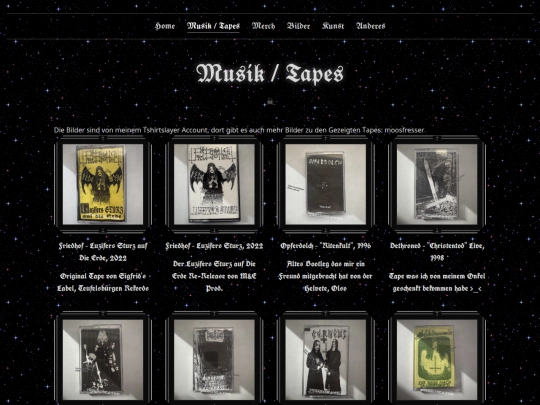Click caption 'Friedhof - Luzifers Sturz, 2022'
The image size is (540, 405).
(214, 246)
